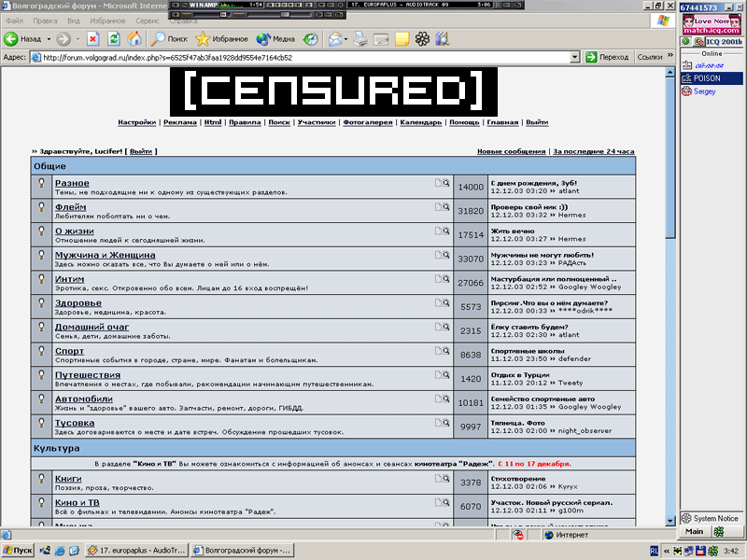This screenshot has width=747, height=560.
Task: Click the Print toolbar icon
Action: tap(359, 39)
